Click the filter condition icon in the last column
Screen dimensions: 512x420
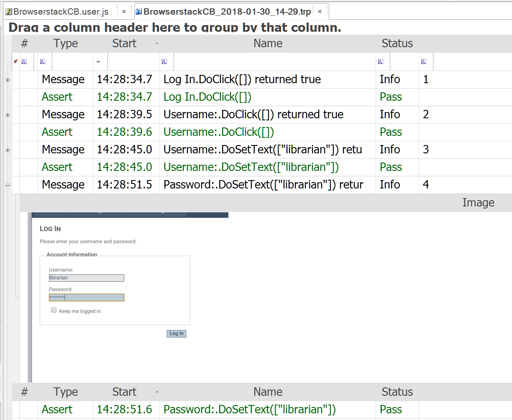[x=424, y=62]
